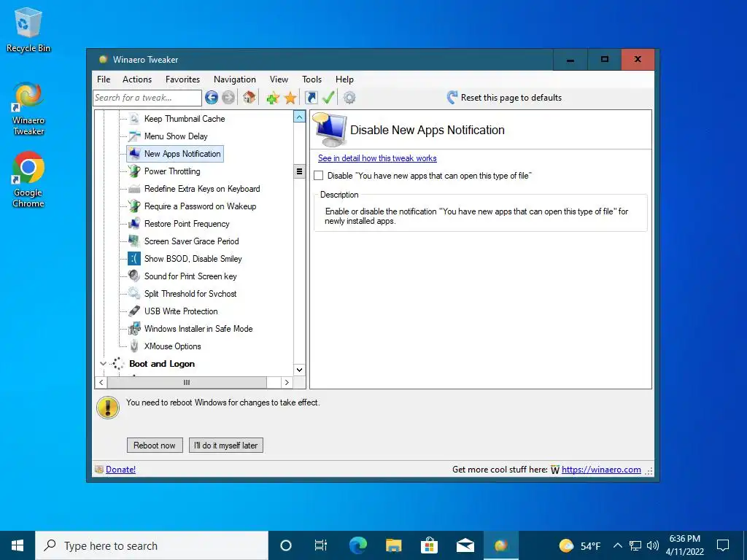Screen dimensions: 747x560
Task: Show hidden tray icons with the chevron
Action: coord(617,545)
